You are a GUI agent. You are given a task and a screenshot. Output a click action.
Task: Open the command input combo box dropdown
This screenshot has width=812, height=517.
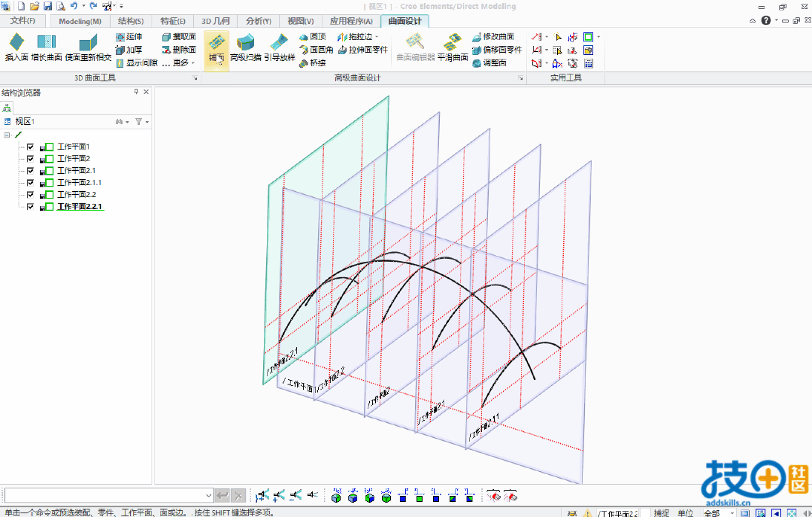pyautogui.click(x=208, y=495)
